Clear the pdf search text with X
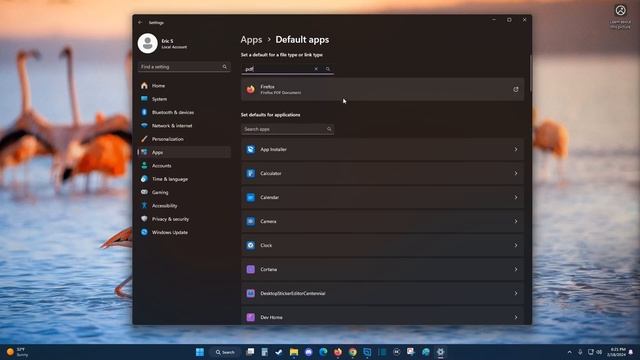The width and height of the screenshot is (640, 360). tap(316, 69)
